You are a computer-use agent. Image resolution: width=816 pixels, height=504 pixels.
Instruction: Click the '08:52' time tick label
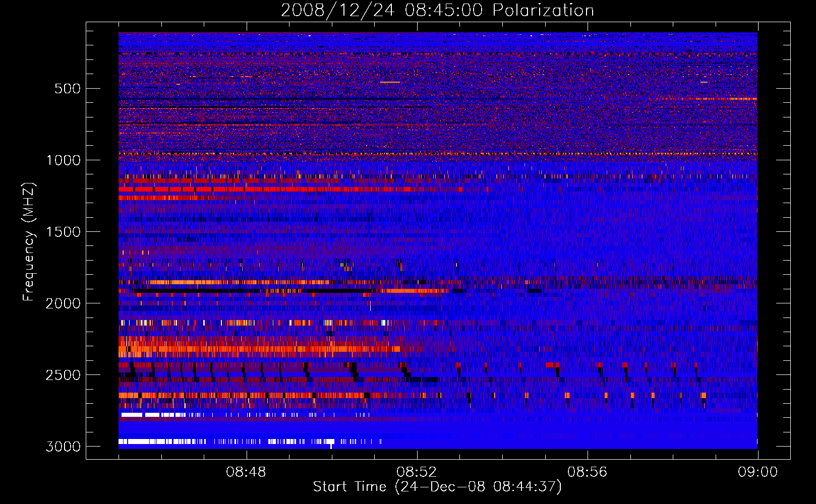click(417, 472)
